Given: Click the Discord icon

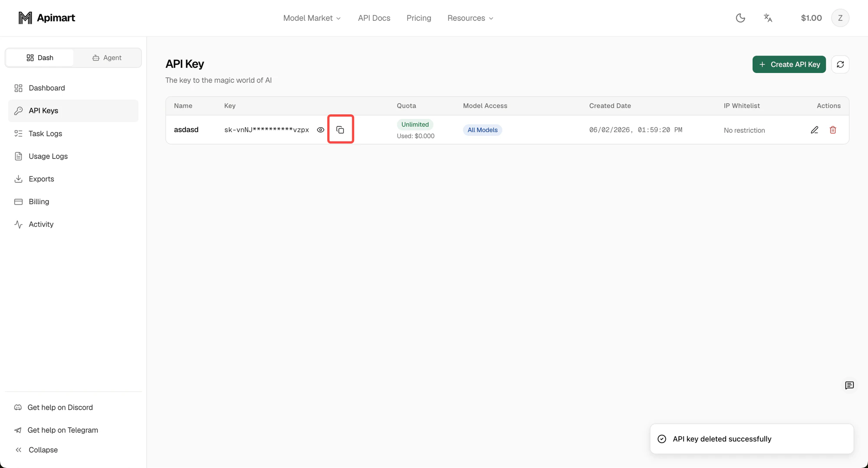Looking at the screenshot, I should [x=18, y=408].
